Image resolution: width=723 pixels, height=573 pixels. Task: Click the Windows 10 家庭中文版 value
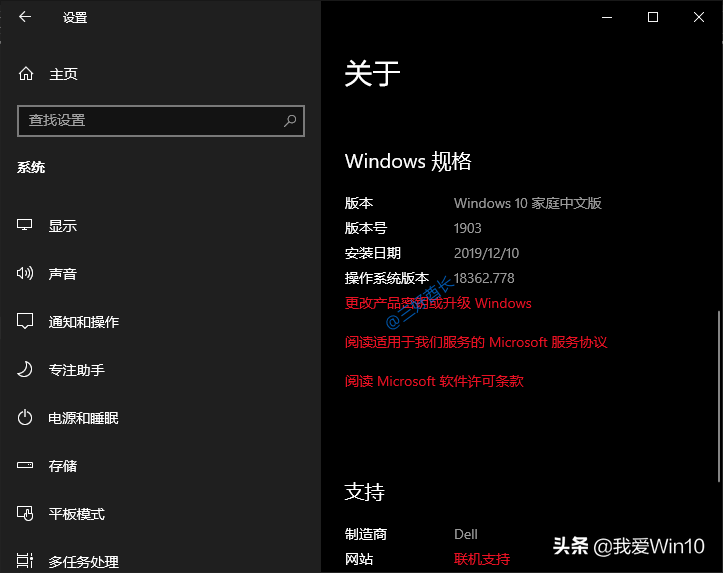click(528, 203)
